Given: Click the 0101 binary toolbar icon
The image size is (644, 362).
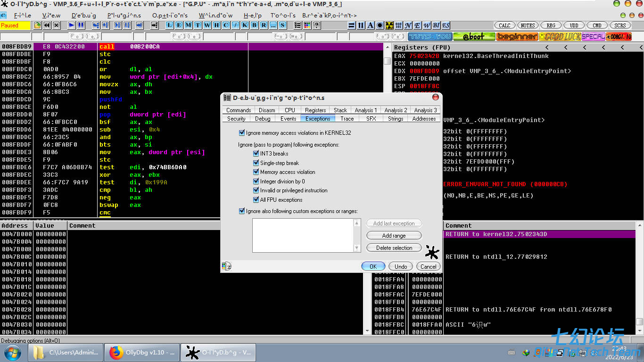Looking at the screenshot, I should (x=399, y=25).
